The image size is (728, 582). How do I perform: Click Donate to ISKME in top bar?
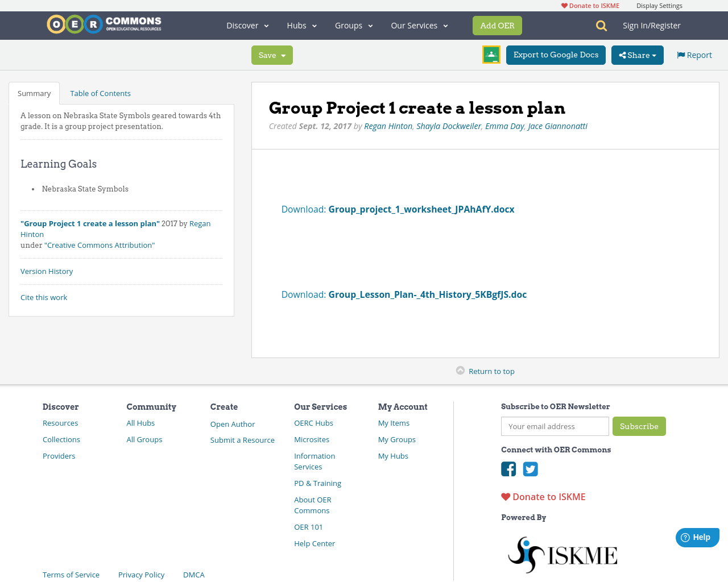coord(590,6)
